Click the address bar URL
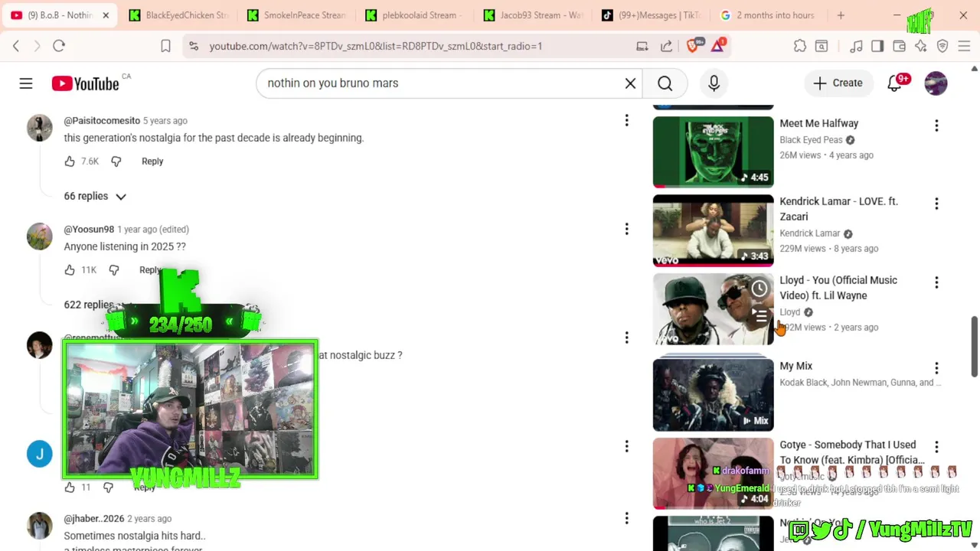 coord(375,46)
